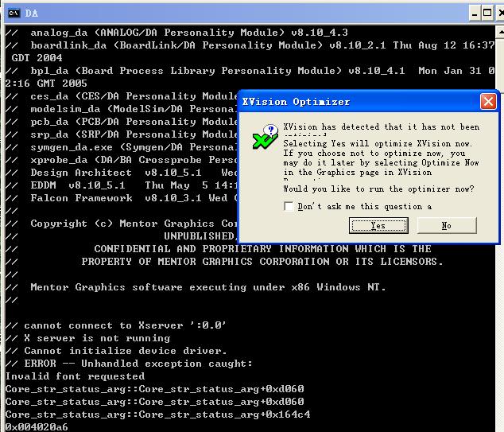Screen dimensions: 504x432
Task: Click the boardlink_da module line
Action: pos(250,45)
